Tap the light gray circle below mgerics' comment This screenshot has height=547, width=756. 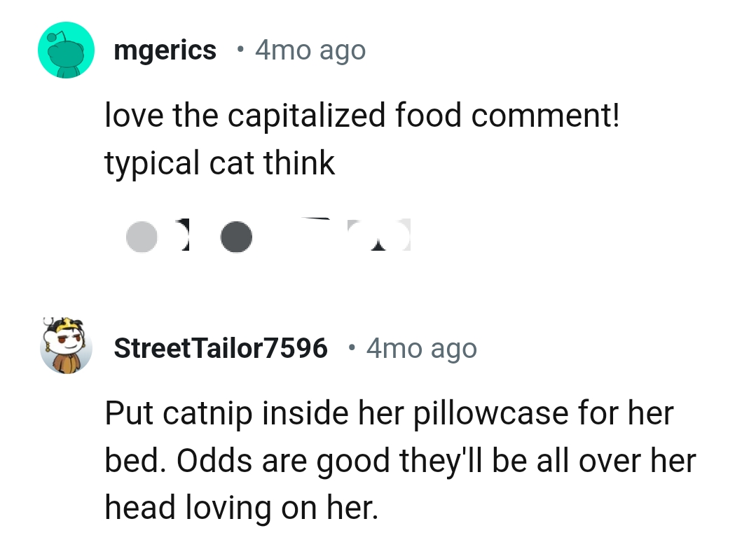[x=142, y=236]
